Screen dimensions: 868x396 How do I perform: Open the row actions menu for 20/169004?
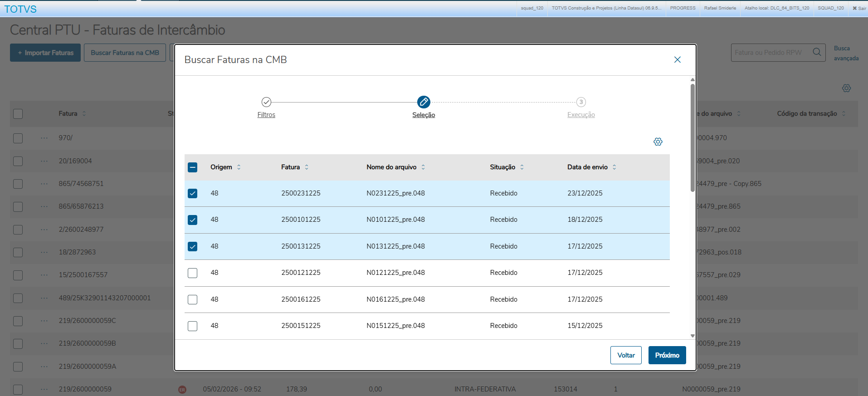[44, 161]
